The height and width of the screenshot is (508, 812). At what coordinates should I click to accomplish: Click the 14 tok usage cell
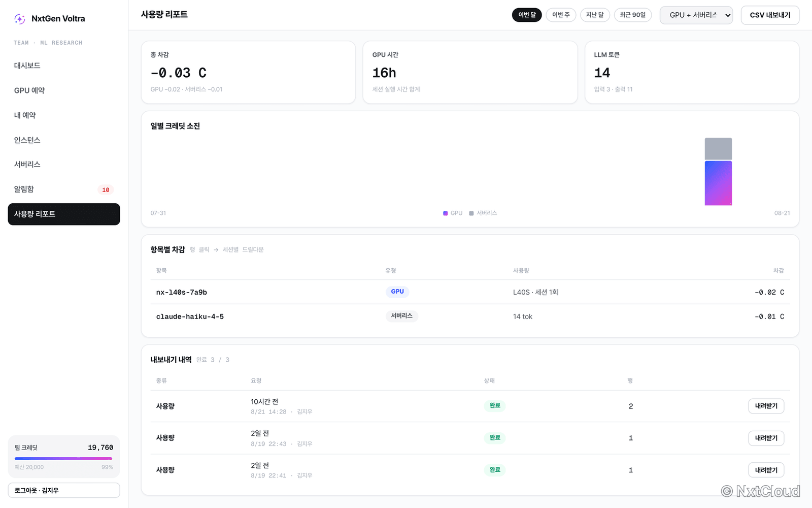523,316
